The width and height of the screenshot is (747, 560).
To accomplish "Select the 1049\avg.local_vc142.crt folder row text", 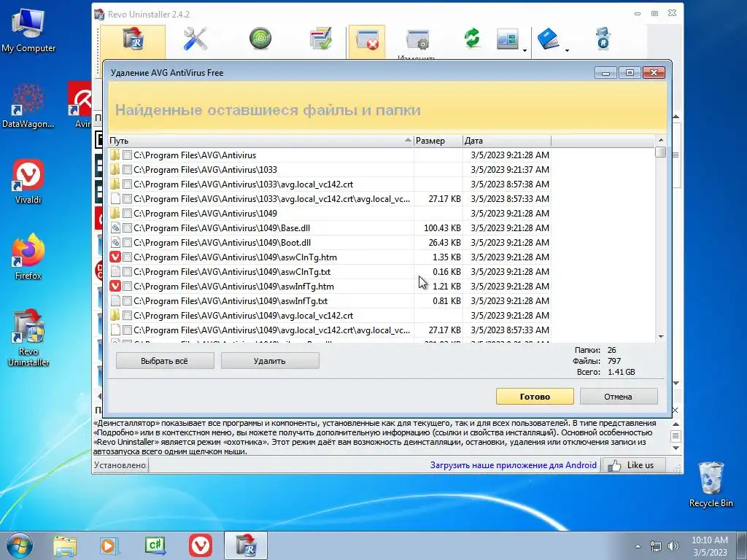I will point(244,316).
